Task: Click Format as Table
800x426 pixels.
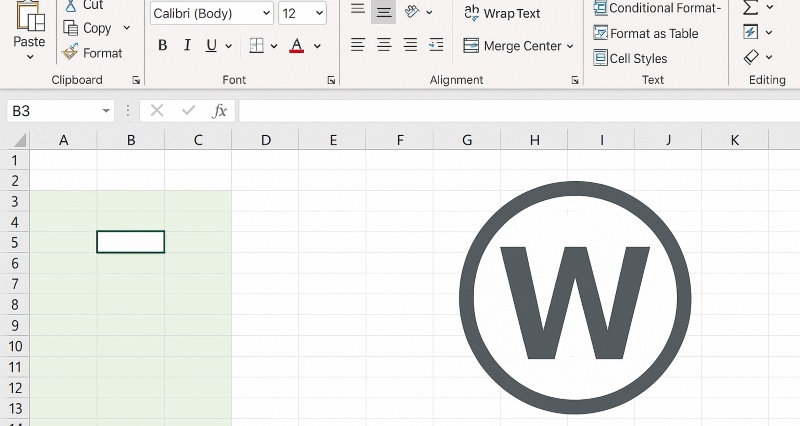Action: pos(646,33)
